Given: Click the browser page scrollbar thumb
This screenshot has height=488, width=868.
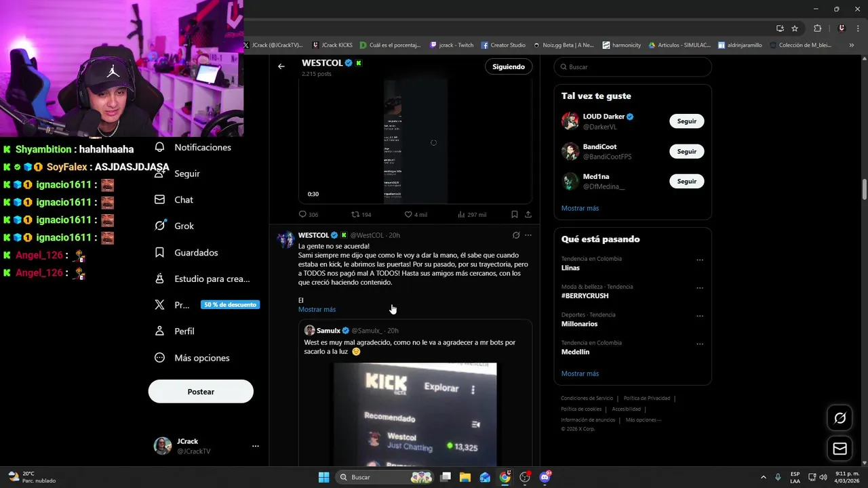Looking at the screenshot, I should pos(865,189).
